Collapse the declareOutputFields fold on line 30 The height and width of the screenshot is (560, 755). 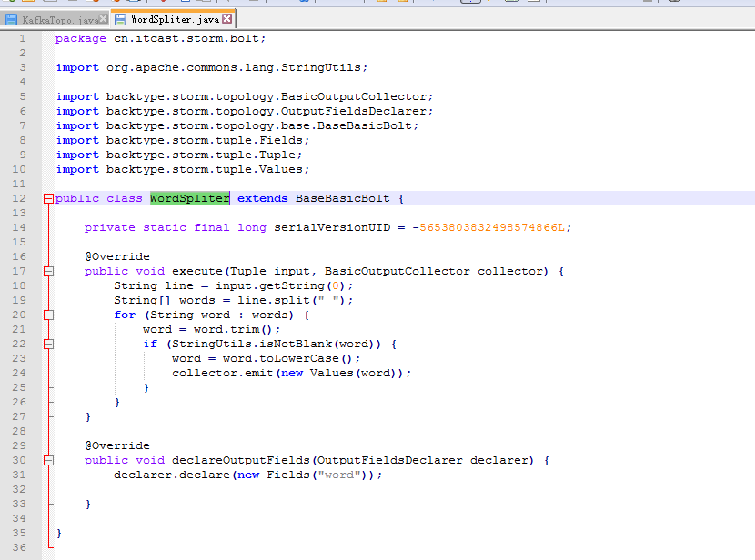click(x=48, y=460)
